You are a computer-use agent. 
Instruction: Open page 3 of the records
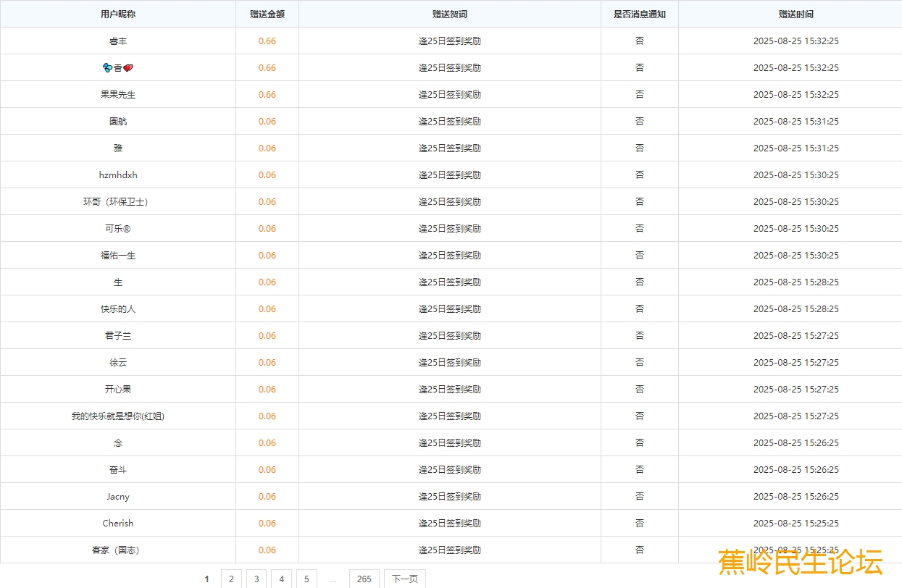(x=256, y=579)
